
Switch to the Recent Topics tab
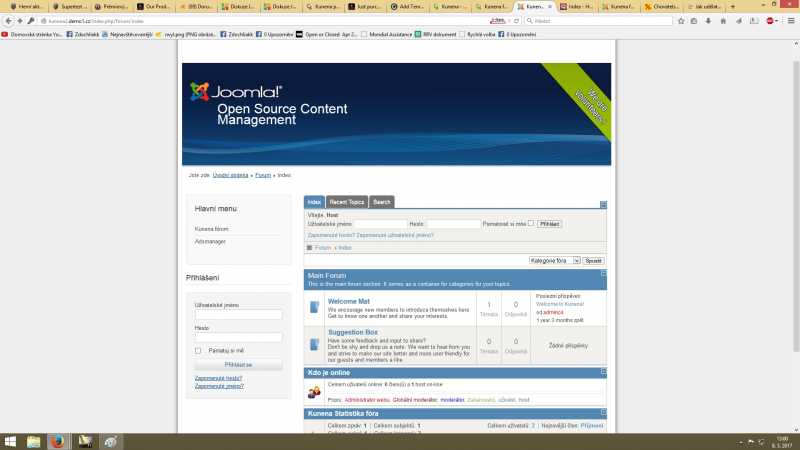pyautogui.click(x=347, y=202)
